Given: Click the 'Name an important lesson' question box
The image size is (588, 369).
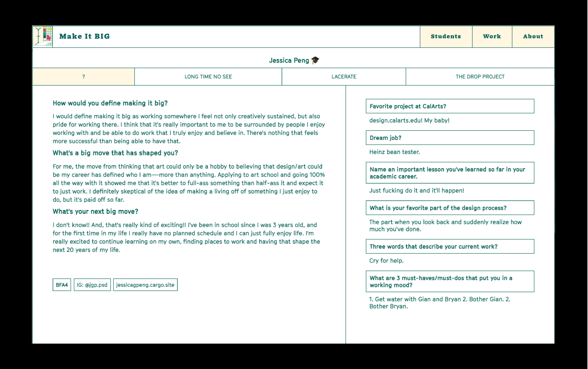Looking at the screenshot, I should pos(450,173).
